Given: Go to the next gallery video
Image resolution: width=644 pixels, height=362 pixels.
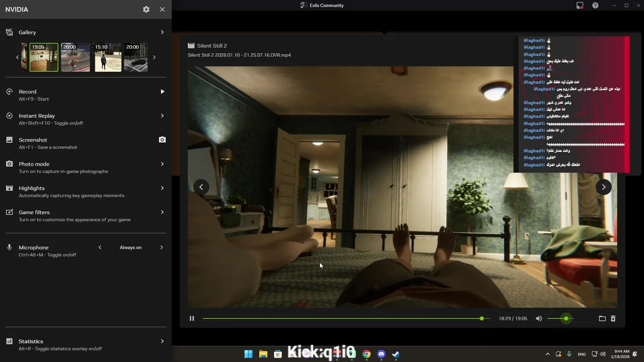Looking at the screenshot, I should click(x=604, y=187).
